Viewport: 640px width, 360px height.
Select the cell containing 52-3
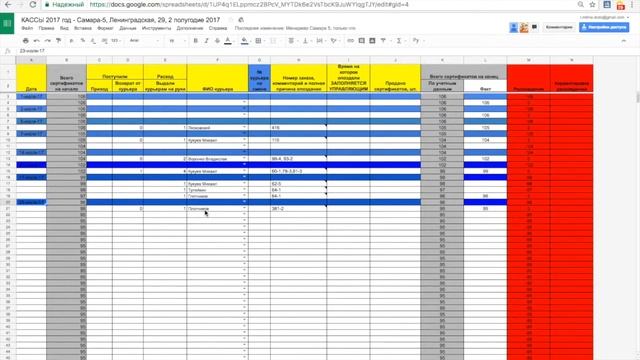click(x=298, y=184)
